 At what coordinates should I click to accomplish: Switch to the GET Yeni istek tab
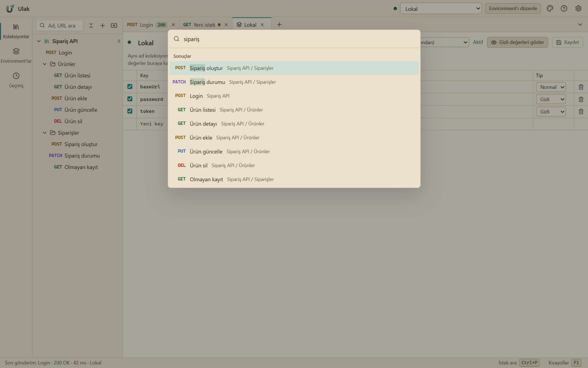(206, 25)
